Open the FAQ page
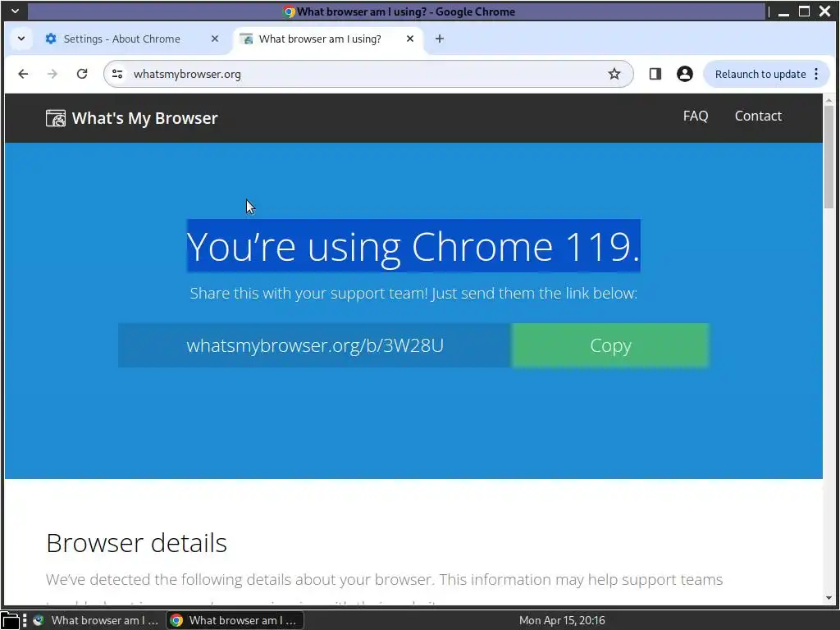The image size is (840, 630). [696, 116]
